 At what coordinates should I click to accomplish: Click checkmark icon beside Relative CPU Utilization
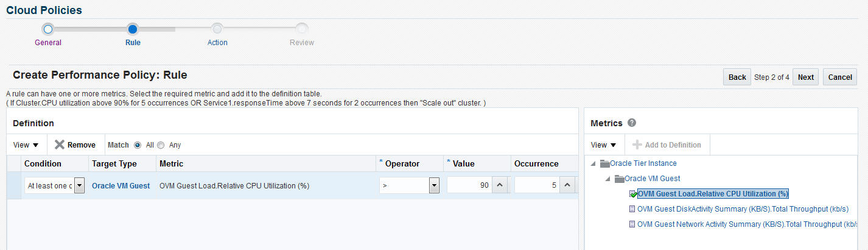[x=633, y=194]
